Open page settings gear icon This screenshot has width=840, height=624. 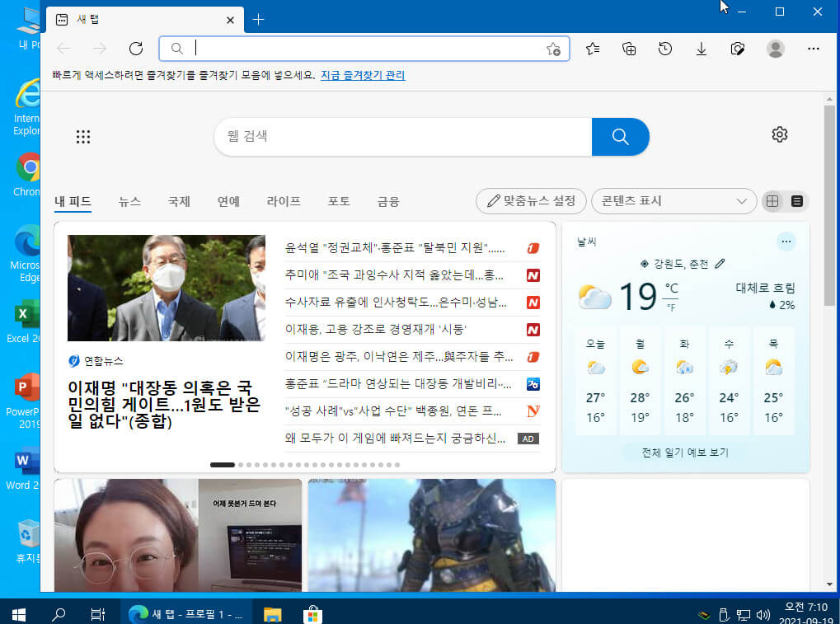[780, 134]
